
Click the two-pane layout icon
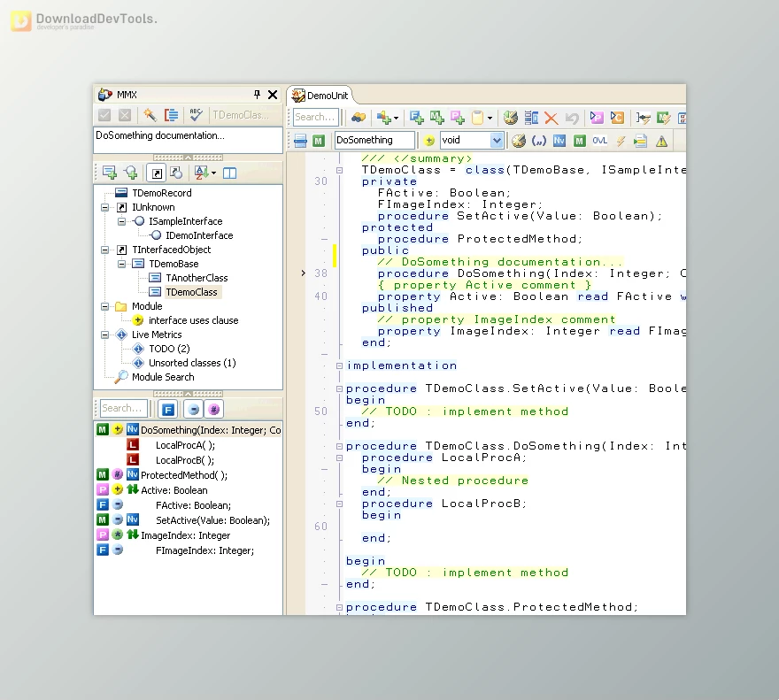pyautogui.click(x=229, y=173)
